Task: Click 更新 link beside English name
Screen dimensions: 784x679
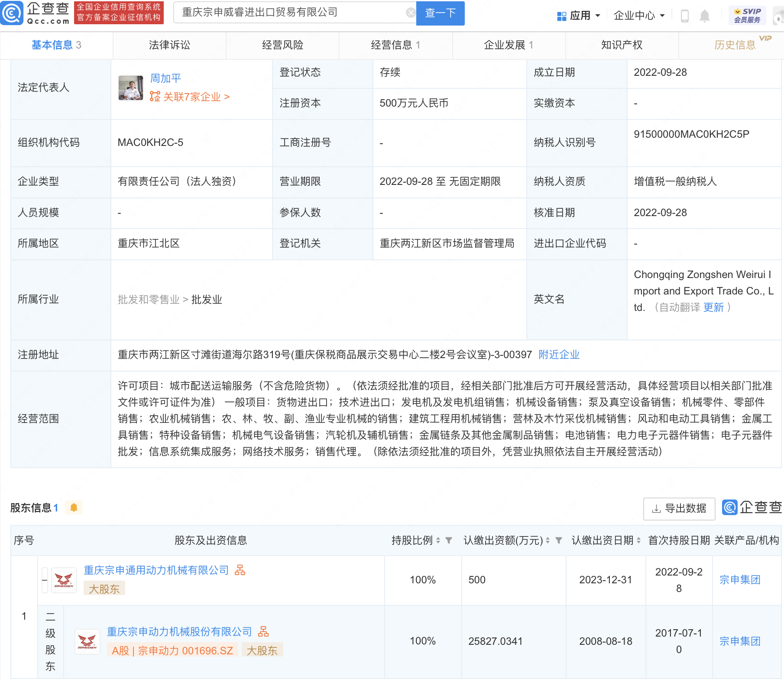Action: click(x=713, y=307)
